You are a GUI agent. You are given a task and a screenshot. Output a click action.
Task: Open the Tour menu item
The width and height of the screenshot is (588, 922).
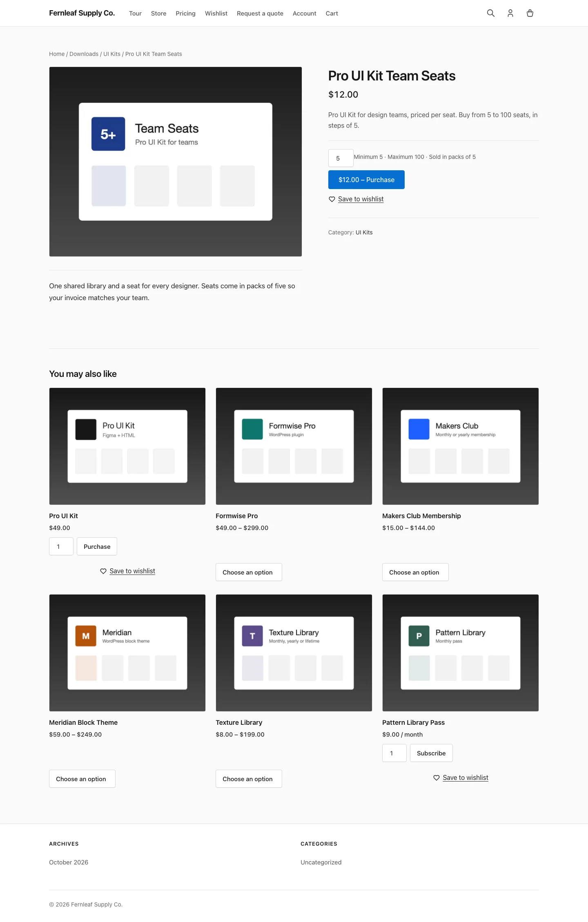(x=135, y=13)
